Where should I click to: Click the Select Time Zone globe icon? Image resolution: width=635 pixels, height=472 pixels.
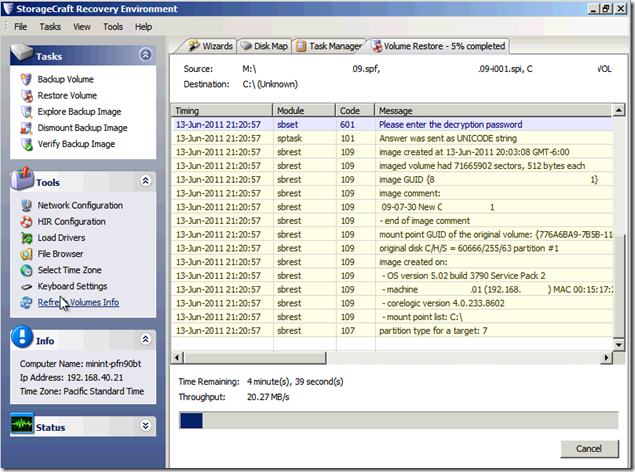[26, 270]
